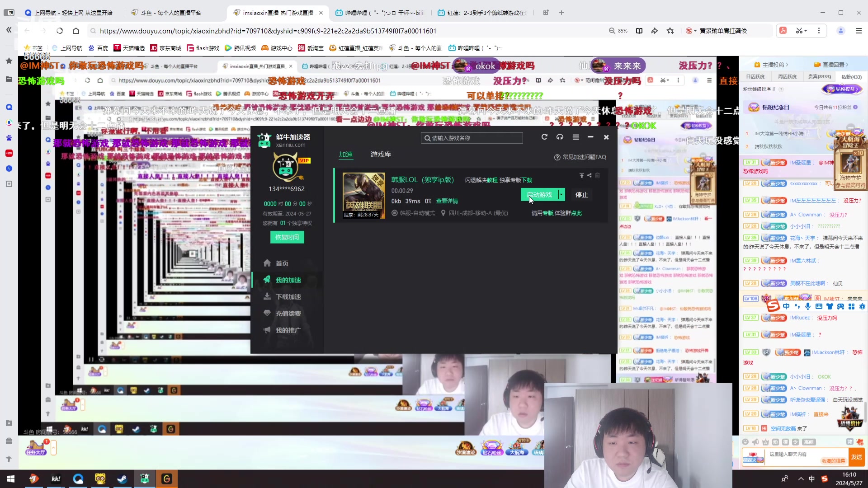Open the emoji picker in chat box

(745, 442)
